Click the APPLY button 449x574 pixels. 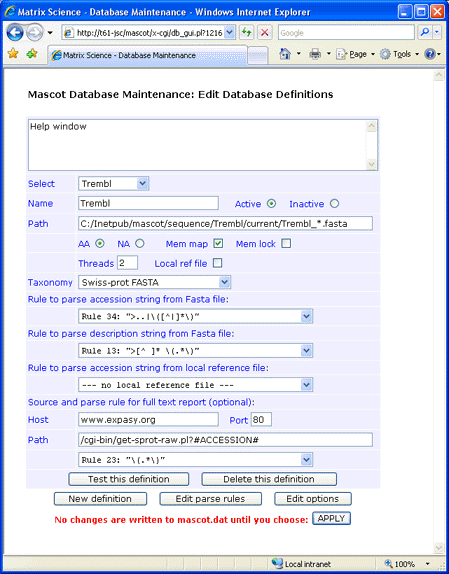(332, 518)
